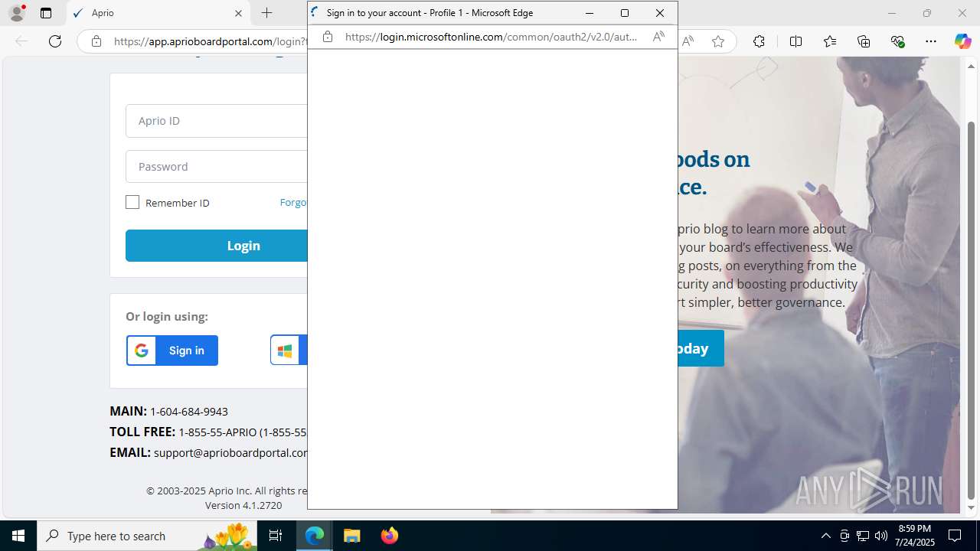The height and width of the screenshot is (551, 980).
Task: Open a new tab with plus button
Action: click(266, 13)
